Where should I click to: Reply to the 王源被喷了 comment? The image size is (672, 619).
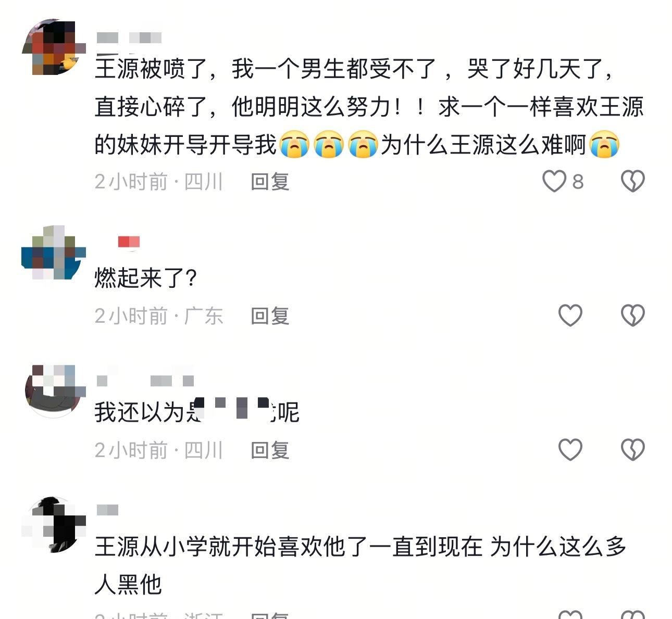click(270, 182)
